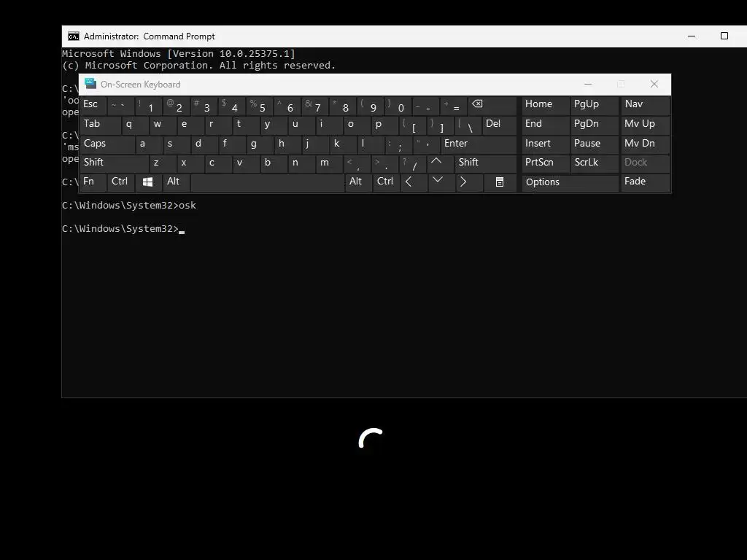
Task: Tap the Enter key
Action: 479,144
